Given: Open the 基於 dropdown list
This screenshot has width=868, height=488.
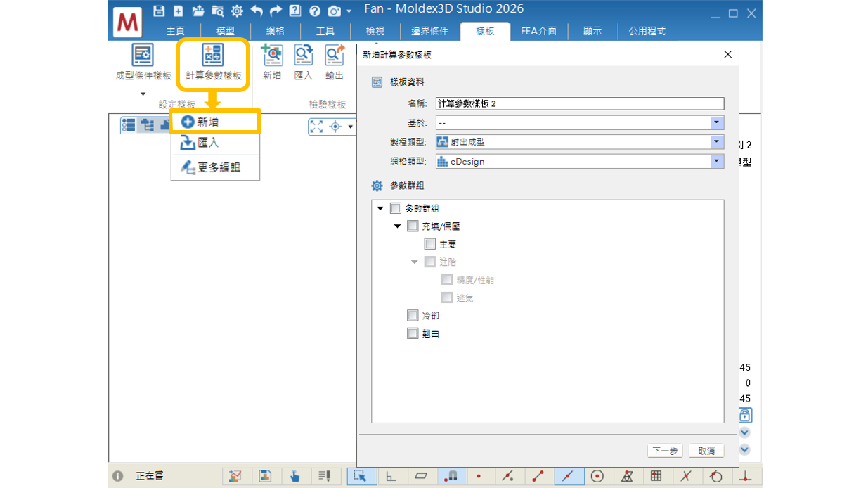Looking at the screenshot, I should point(717,122).
